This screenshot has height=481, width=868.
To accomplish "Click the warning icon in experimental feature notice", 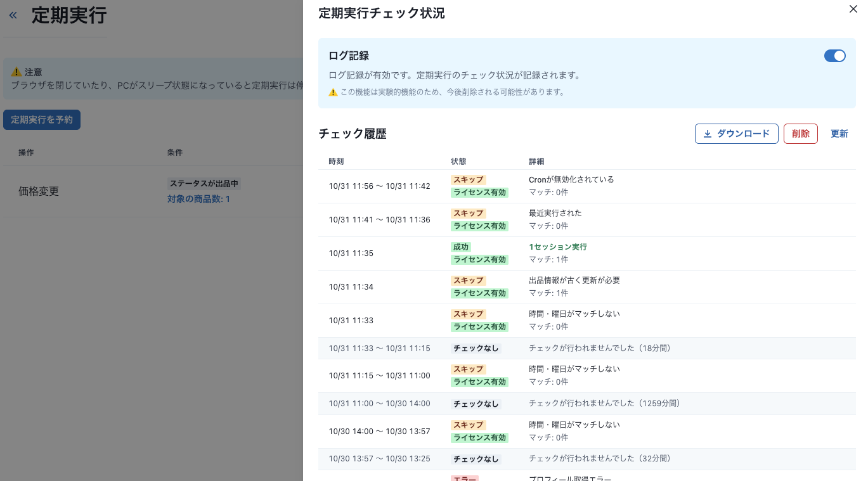I will coord(333,93).
